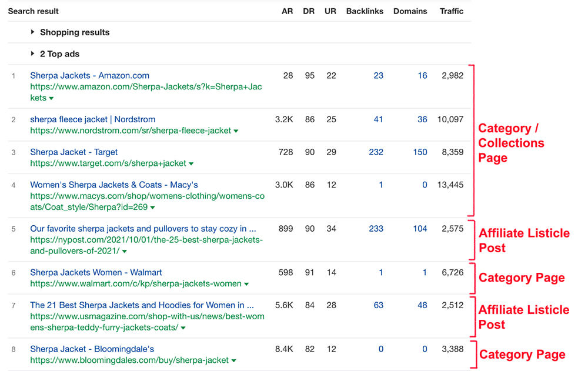Click the walmart.com green URL
The width and height of the screenshot is (588, 371).
[x=136, y=283]
